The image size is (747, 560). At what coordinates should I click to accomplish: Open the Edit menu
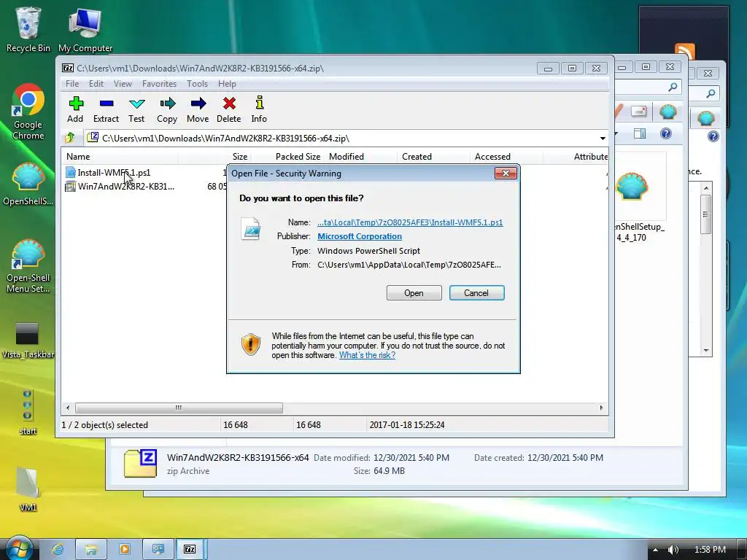[96, 84]
